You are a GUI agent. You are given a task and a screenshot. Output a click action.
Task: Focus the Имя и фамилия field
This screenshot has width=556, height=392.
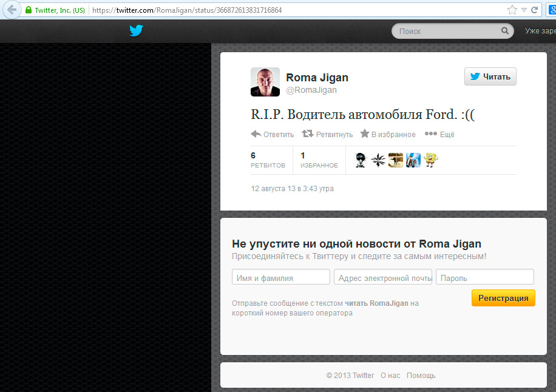coord(281,277)
